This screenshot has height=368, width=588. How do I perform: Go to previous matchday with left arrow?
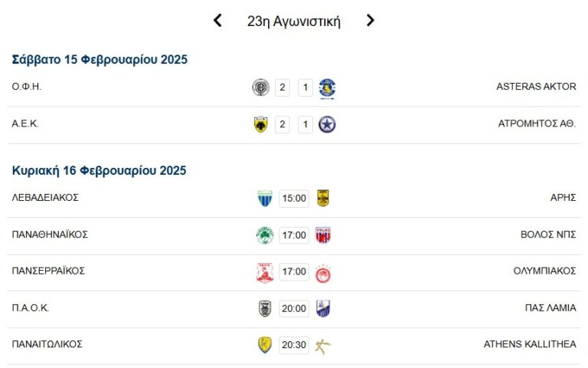pos(217,21)
